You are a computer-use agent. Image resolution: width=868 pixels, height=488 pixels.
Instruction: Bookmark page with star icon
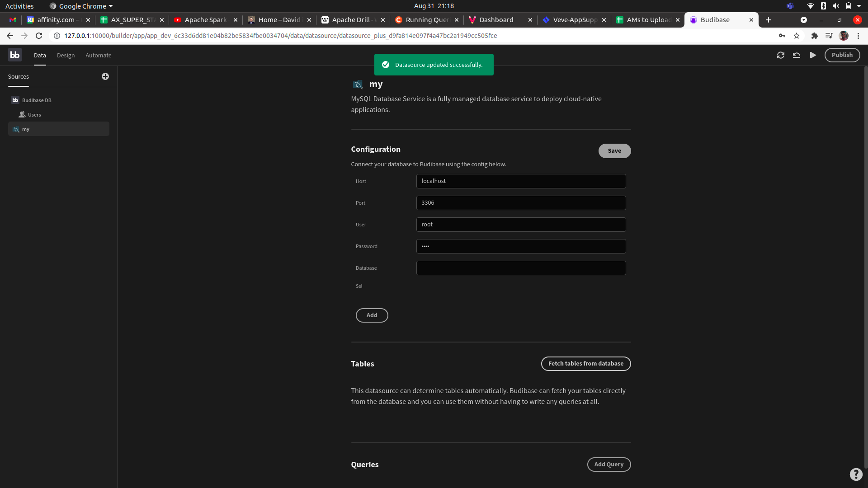point(797,36)
